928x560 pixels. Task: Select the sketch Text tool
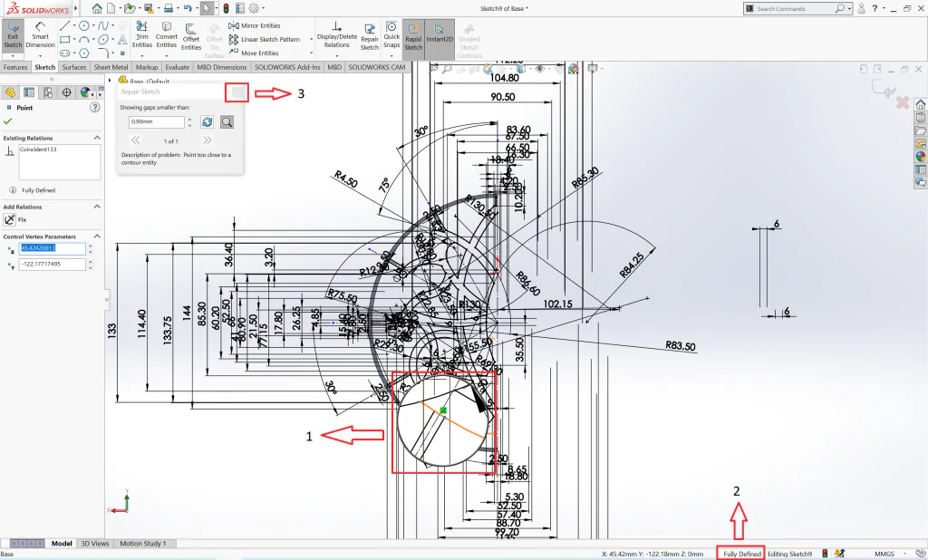pyautogui.click(x=122, y=40)
